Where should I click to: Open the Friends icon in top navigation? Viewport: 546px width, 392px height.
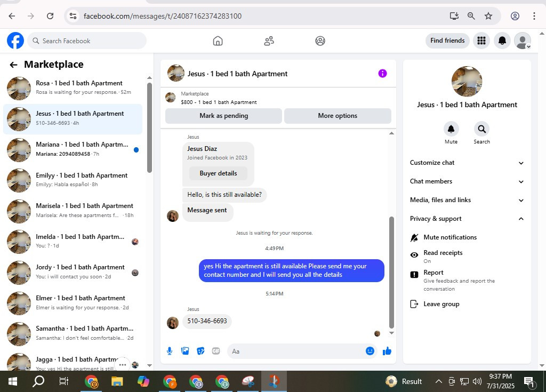tap(269, 41)
